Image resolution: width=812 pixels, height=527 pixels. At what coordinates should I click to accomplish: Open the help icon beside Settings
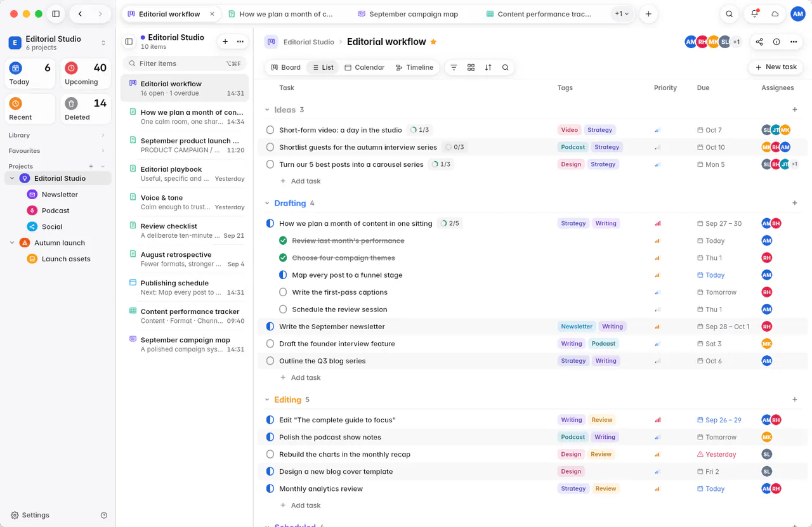[x=104, y=516]
